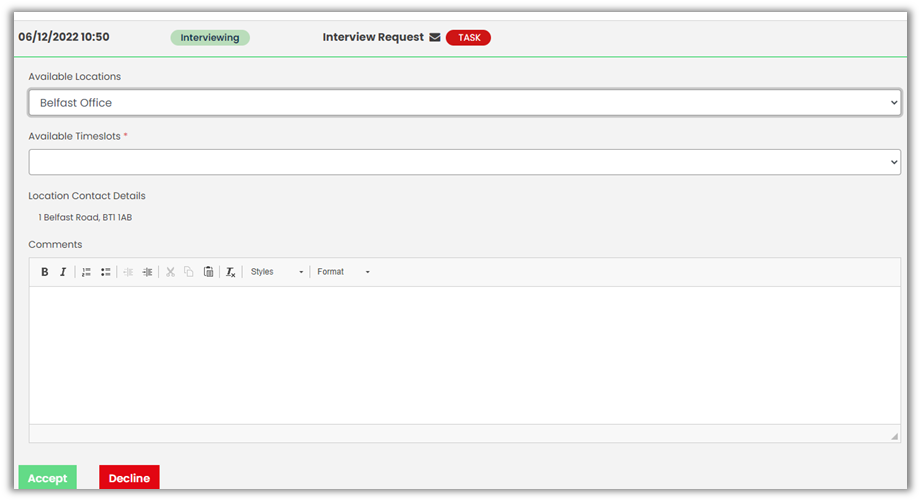Open the Available Locations dropdown
The height and width of the screenshot is (501, 921).
465,103
